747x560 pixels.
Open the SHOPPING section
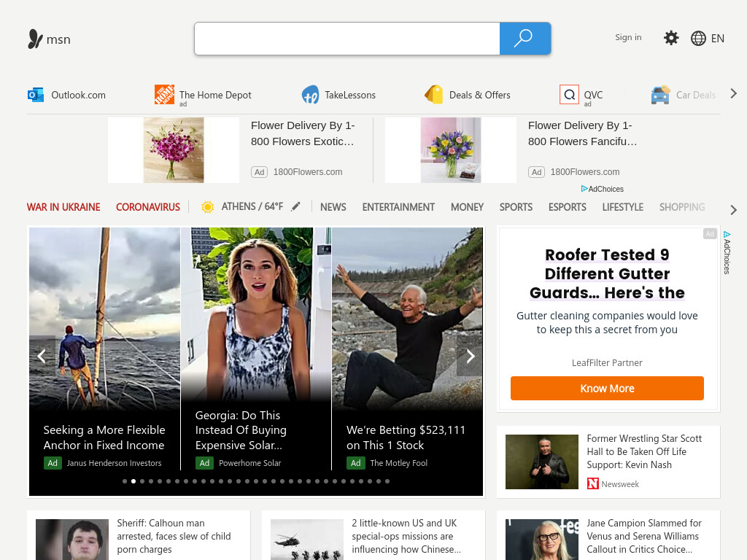682,207
